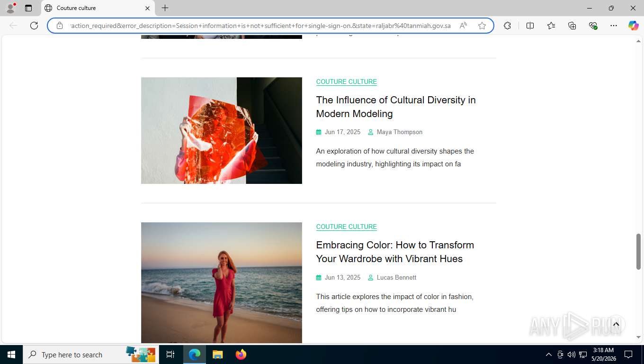Reload the page with refresh icon
Image resolution: width=644 pixels, height=364 pixels.
pos(34,26)
